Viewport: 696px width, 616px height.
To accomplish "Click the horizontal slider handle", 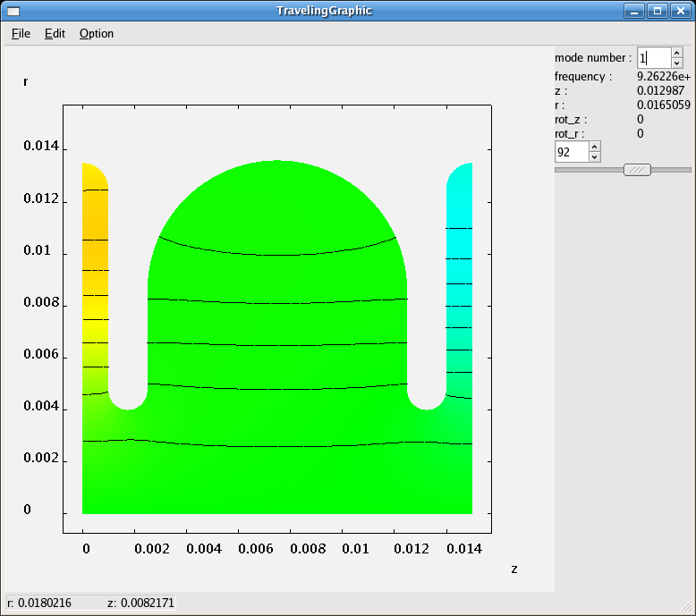I will 637,170.
